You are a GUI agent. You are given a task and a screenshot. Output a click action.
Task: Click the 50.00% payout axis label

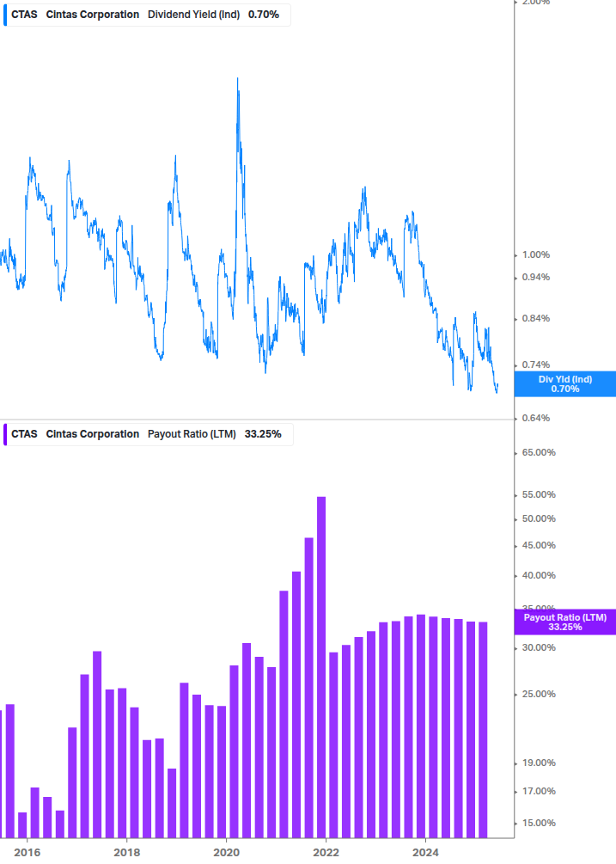(x=539, y=519)
